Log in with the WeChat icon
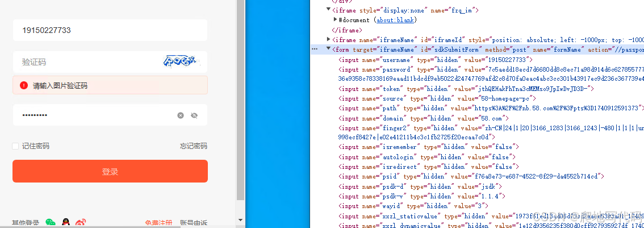The image size is (644, 228). pos(51,223)
